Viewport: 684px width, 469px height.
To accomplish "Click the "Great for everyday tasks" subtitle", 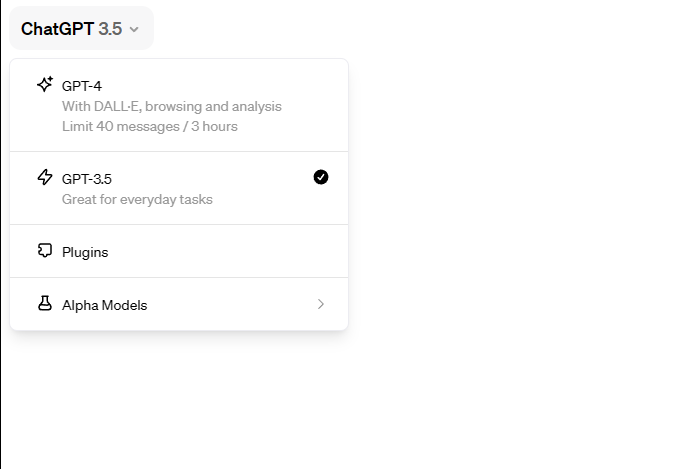I will [137, 199].
